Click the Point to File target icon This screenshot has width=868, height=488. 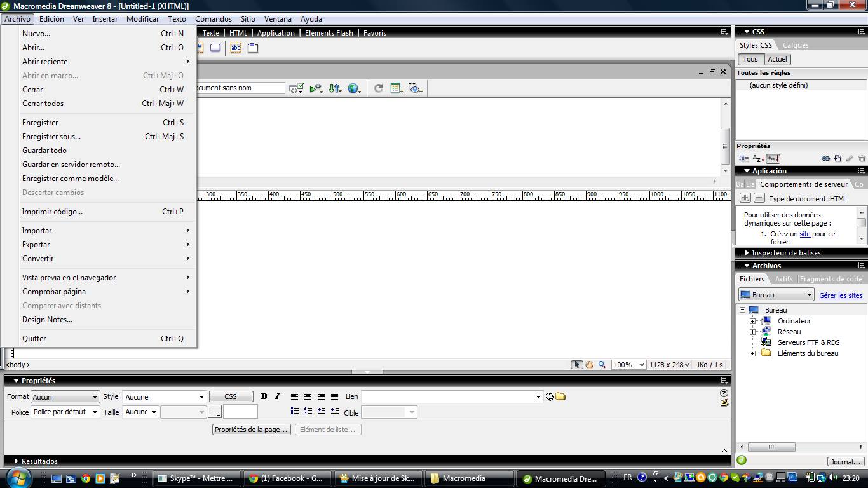click(550, 396)
